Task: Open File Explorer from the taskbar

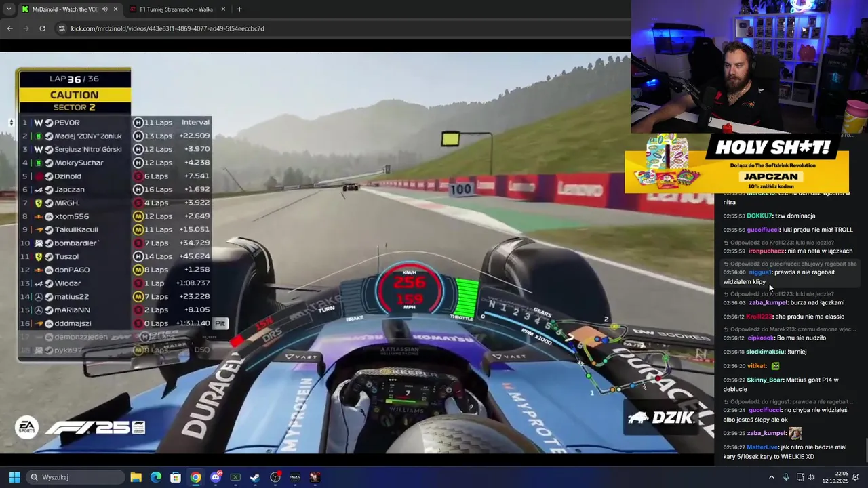Action: (136, 477)
